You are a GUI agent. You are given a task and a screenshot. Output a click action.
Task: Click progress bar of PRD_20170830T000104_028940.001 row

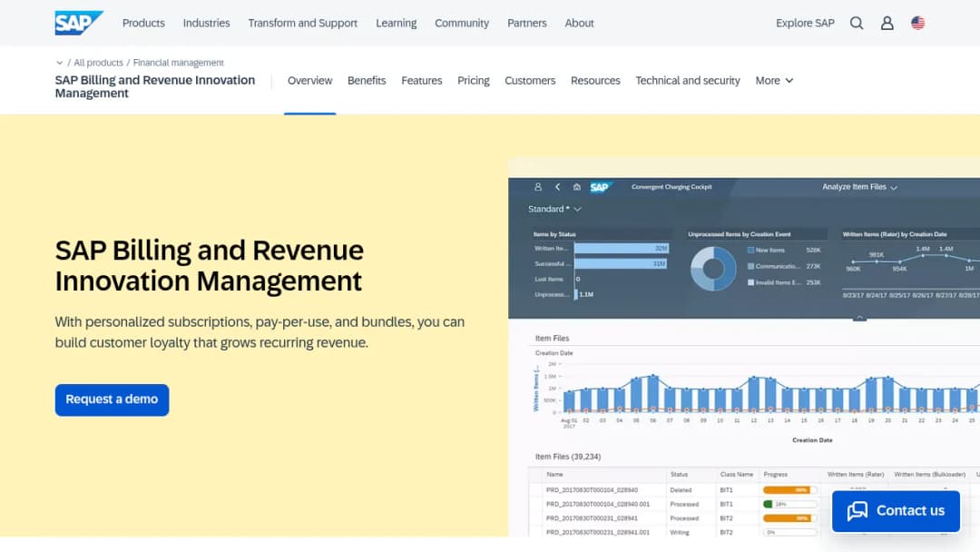coord(789,504)
